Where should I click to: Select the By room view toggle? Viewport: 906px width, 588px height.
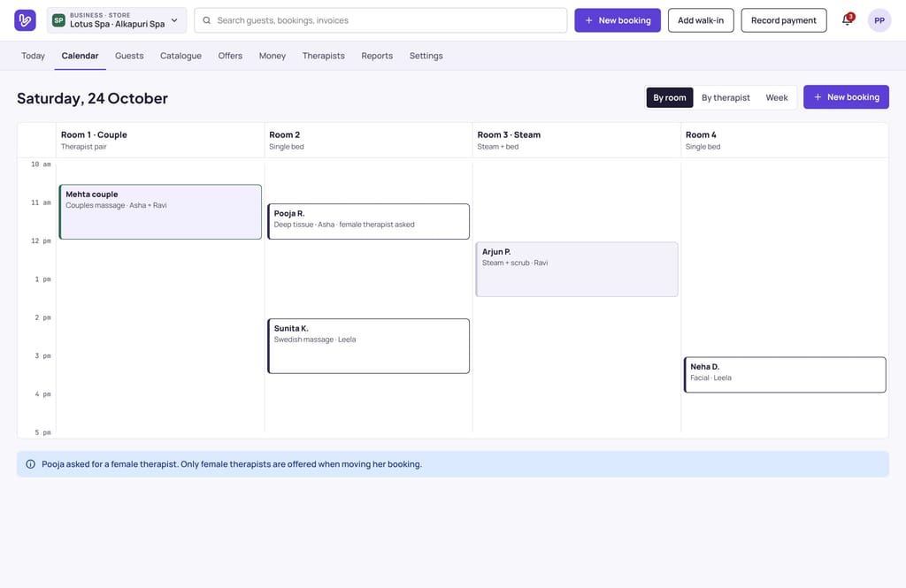pyautogui.click(x=669, y=97)
